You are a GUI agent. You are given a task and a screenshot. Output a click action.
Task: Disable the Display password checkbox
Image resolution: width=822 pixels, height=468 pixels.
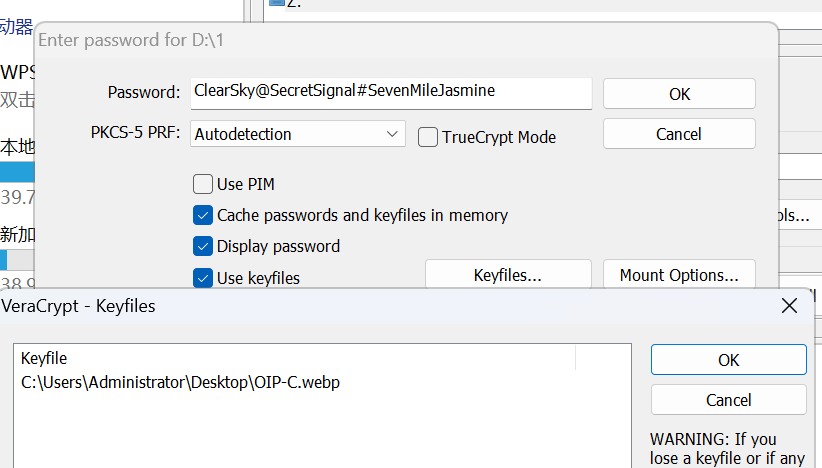coord(203,246)
